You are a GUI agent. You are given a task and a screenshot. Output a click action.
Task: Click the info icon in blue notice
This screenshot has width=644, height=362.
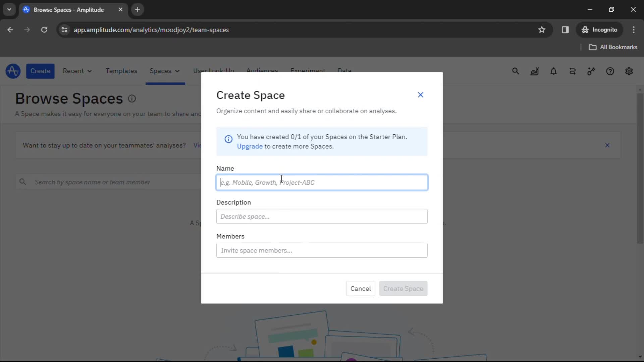[x=229, y=138]
